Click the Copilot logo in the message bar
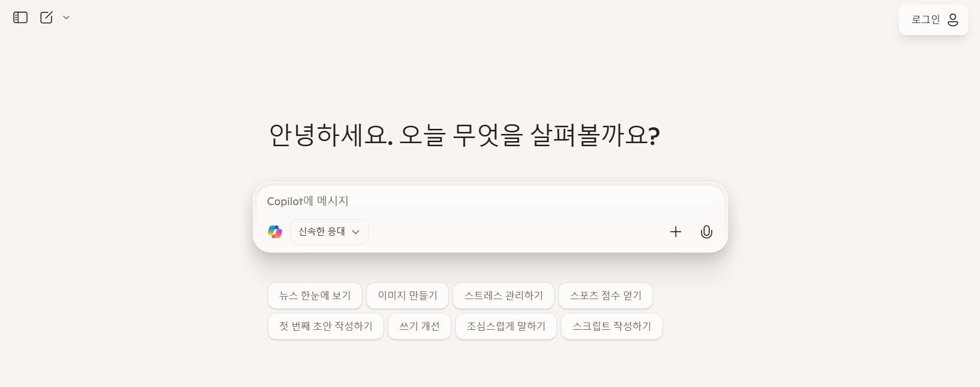The image size is (980, 387). pyautogui.click(x=275, y=232)
